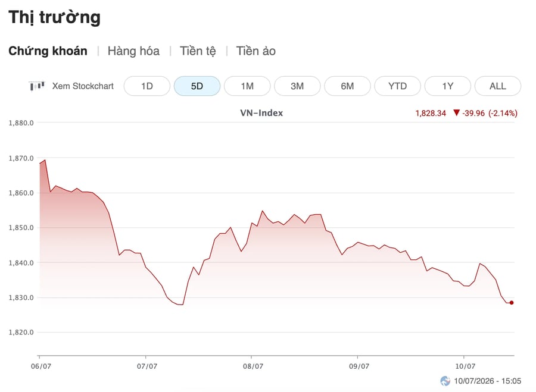Open the Tiền tệ tab
536x392 pixels.
tap(198, 51)
